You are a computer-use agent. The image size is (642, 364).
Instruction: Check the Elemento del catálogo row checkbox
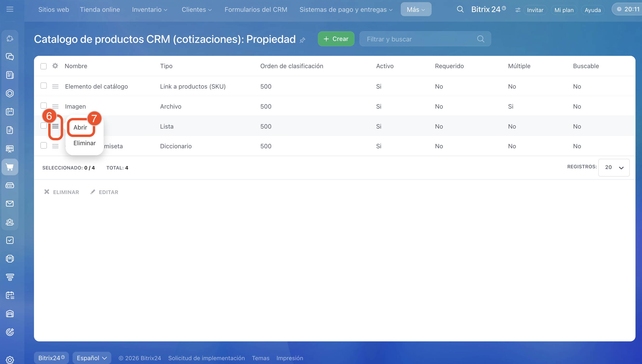[44, 86]
